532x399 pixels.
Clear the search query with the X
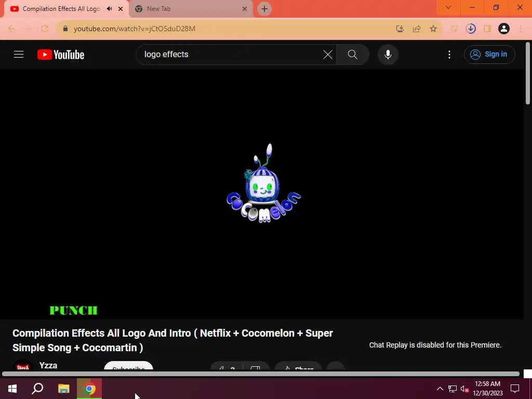[328, 54]
